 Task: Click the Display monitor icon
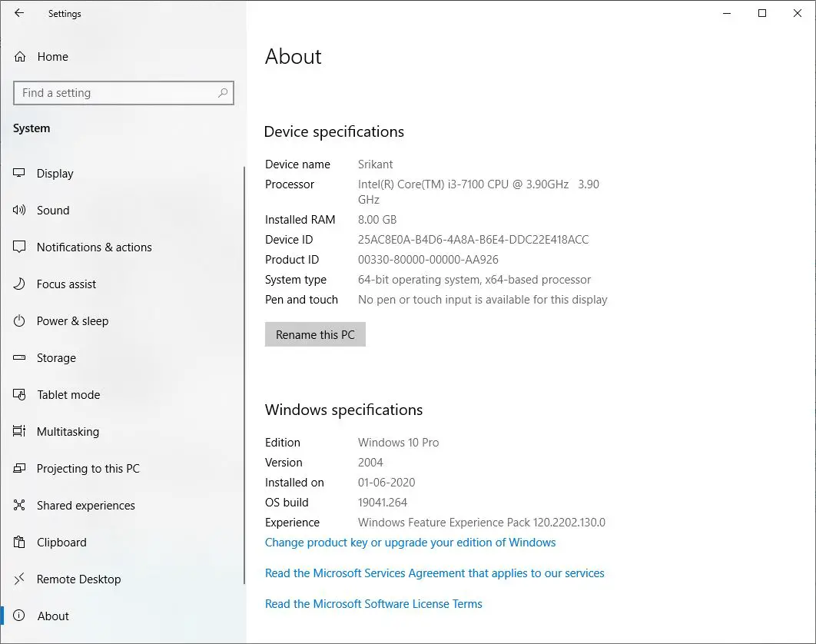[x=19, y=173]
